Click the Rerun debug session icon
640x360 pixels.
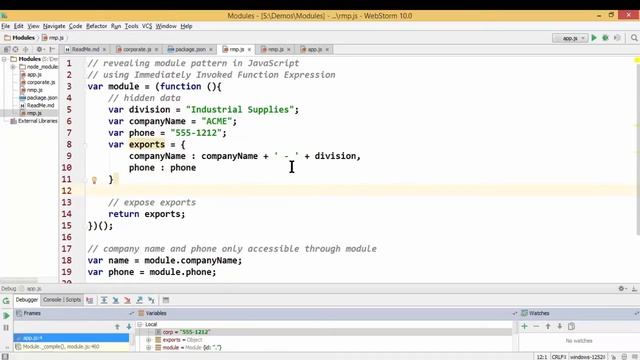point(6,301)
